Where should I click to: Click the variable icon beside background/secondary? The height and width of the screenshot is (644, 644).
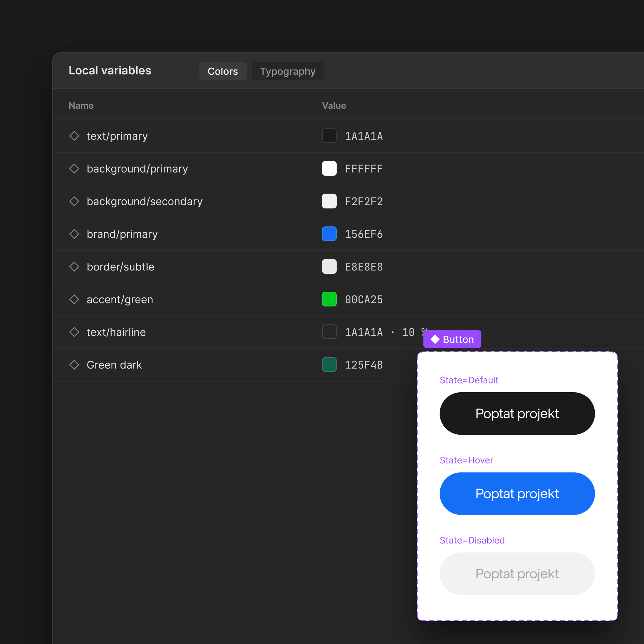click(74, 201)
